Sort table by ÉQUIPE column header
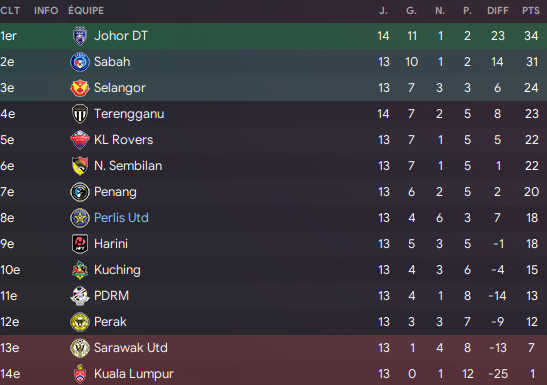547x385 pixels. [x=86, y=11]
